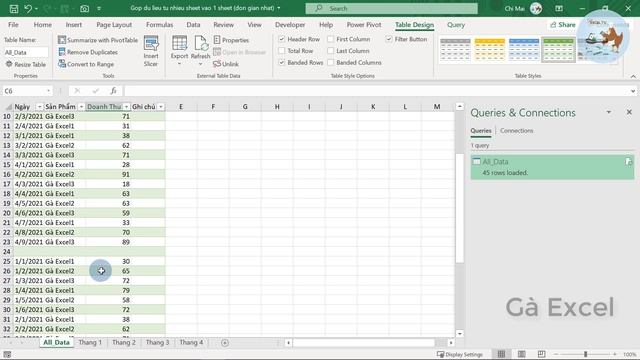Choose the yellow table style
Viewport: 640px width, 360px height.
[490, 49]
